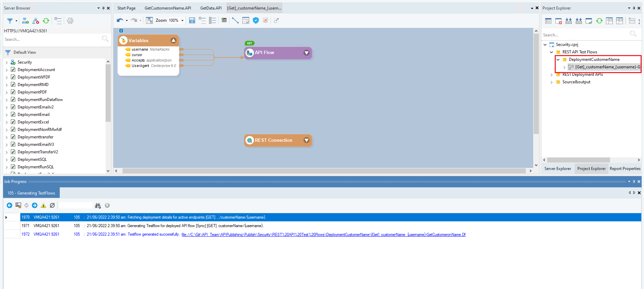Click the blue diagonal line tool icon
644x289 pixels.
point(235,20)
